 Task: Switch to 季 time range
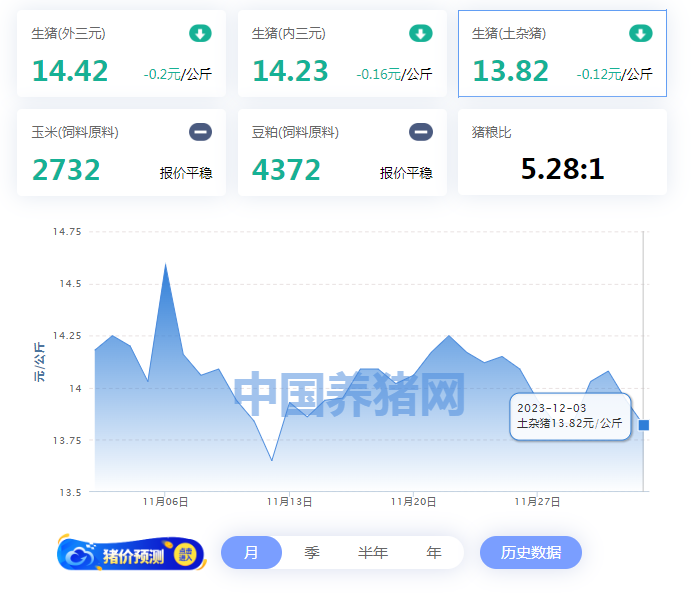[x=312, y=553]
